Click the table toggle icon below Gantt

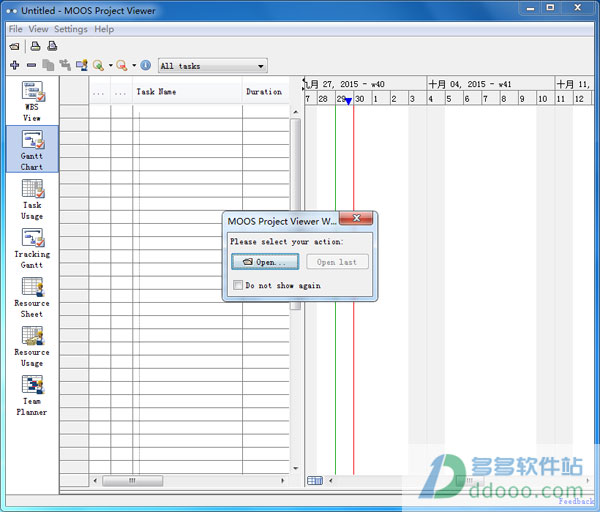(315, 481)
